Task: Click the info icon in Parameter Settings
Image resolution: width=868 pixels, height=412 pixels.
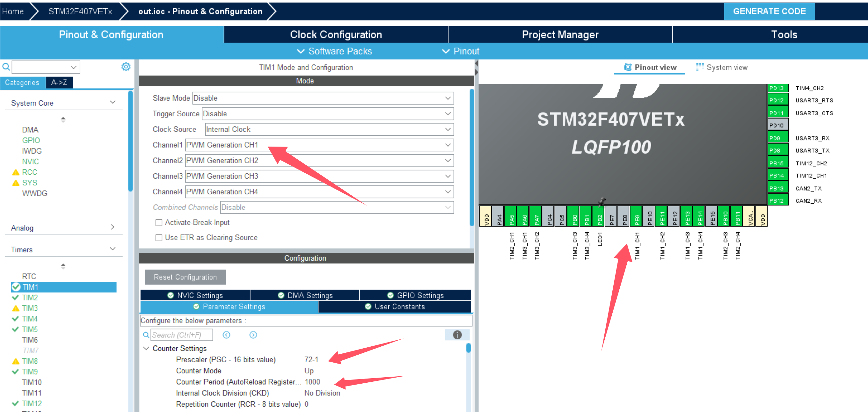Action: coord(457,335)
